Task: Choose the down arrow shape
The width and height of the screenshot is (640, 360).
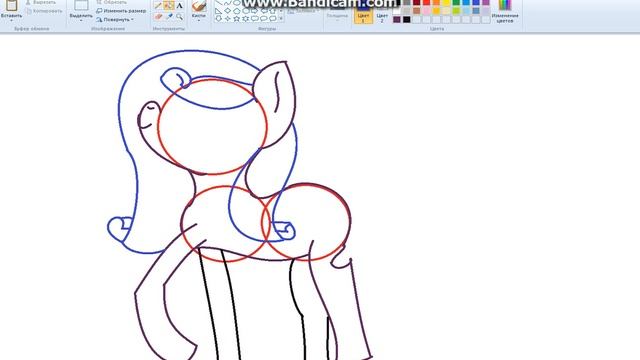Action: (x=218, y=19)
